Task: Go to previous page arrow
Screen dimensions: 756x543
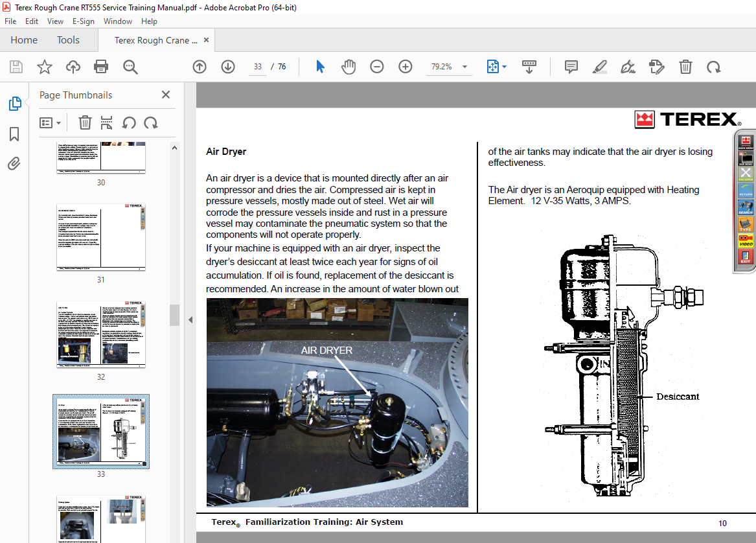Action: pyautogui.click(x=200, y=67)
